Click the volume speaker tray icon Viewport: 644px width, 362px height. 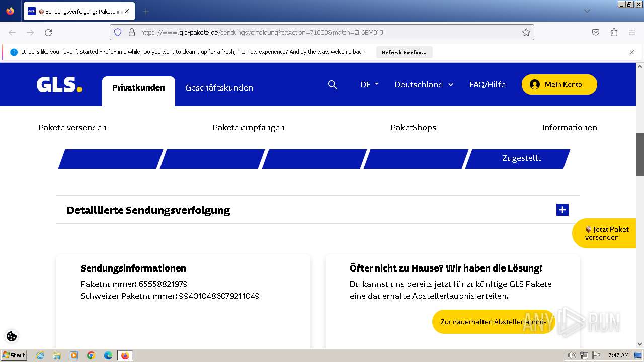[572, 355]
